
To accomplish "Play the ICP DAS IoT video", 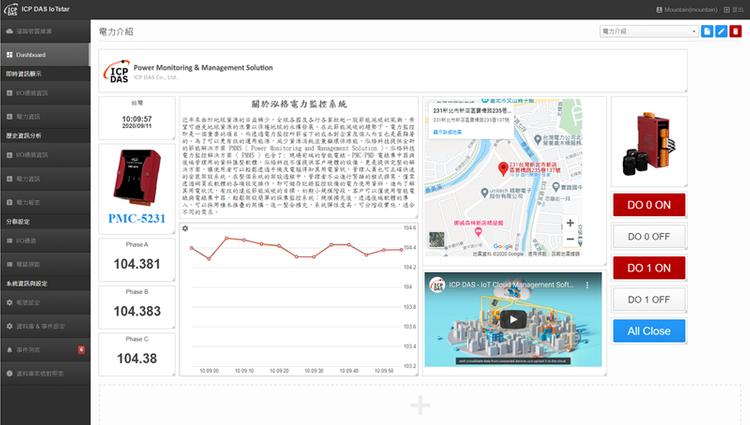I will 513,320.
